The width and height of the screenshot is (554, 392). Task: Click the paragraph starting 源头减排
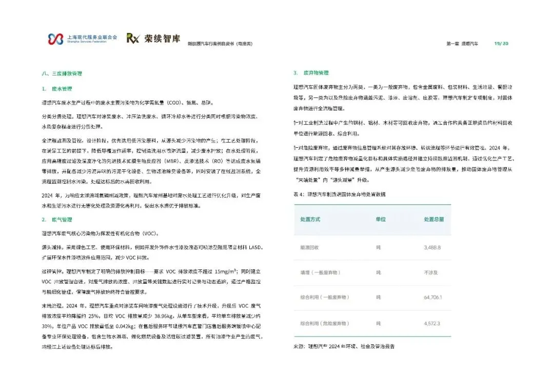click(153, 252)
